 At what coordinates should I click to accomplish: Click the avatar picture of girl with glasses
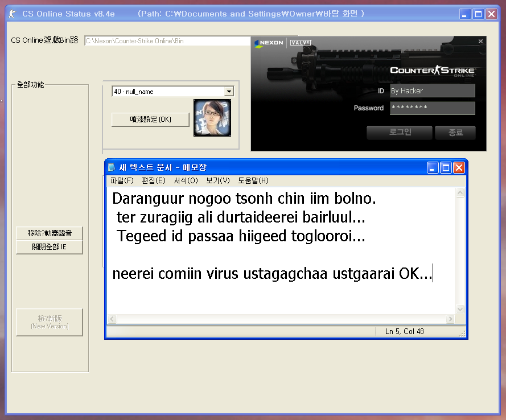coord(212,118)
